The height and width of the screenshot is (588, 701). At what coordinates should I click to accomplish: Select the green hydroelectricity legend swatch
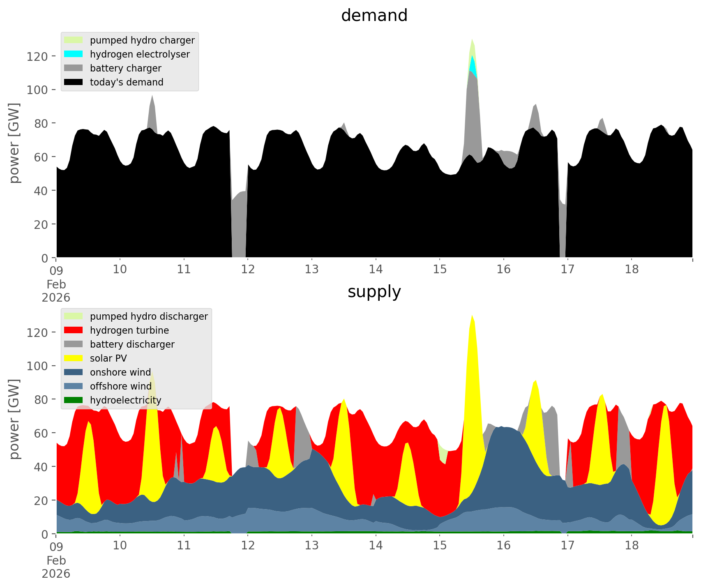74,400
